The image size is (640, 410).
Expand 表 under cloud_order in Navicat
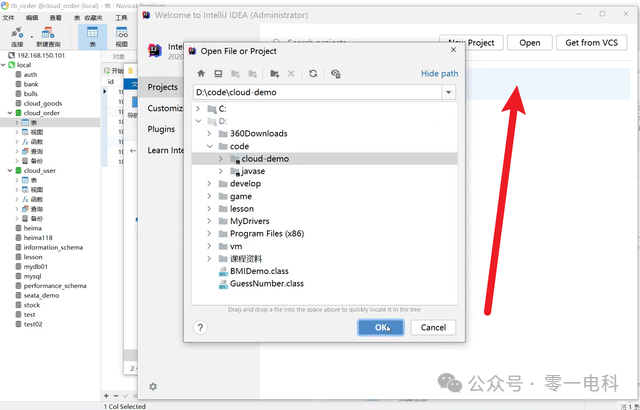(17, 122)
